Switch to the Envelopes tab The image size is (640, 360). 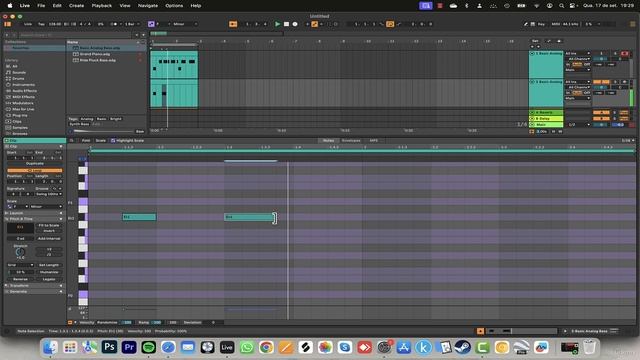point(351,140)
